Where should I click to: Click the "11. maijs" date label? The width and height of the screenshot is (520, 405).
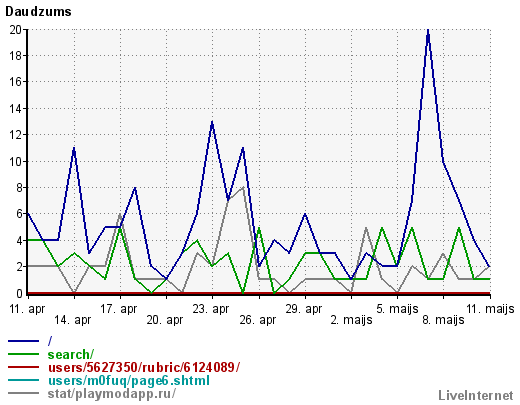click(x=490, y=309)
